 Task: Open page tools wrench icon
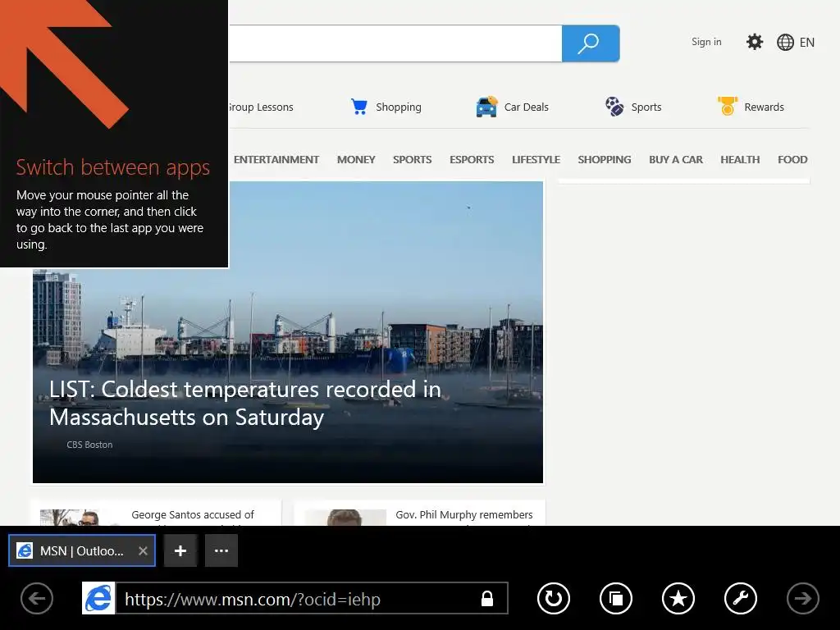pos(741,598)
